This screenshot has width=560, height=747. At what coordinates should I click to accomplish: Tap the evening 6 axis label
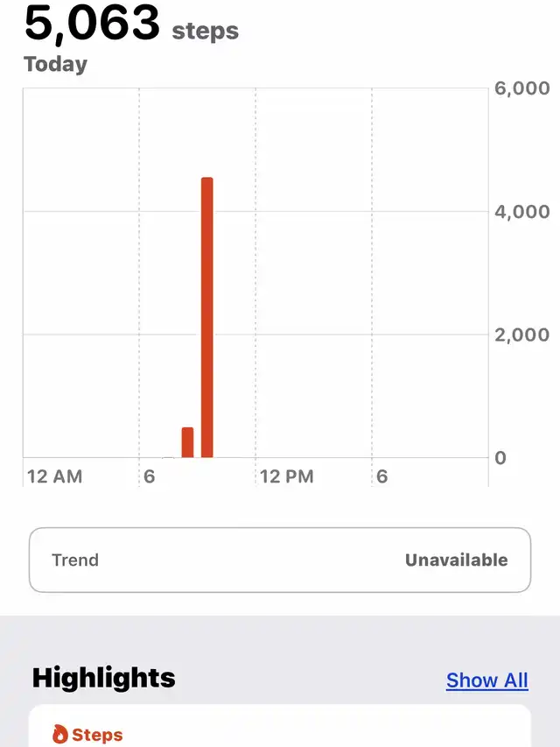381,476
